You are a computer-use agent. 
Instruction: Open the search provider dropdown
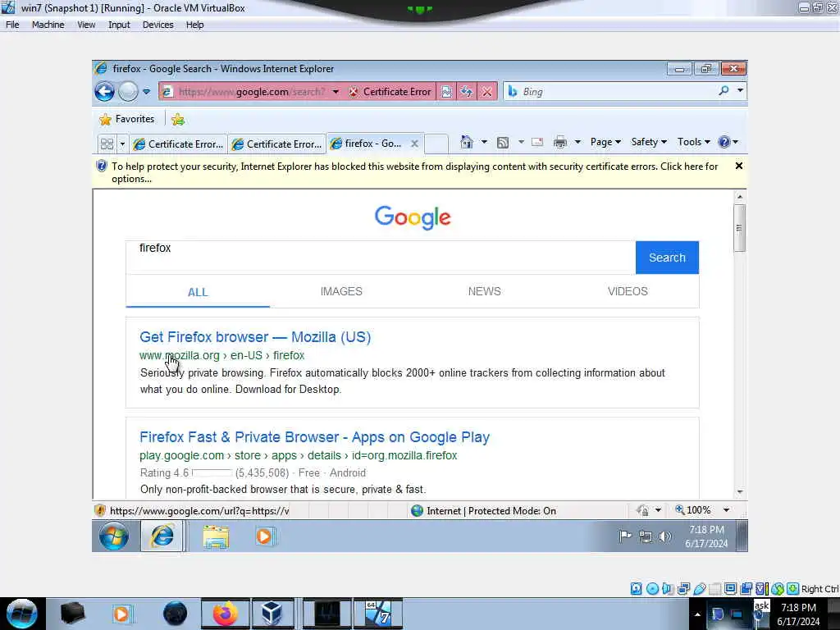[740, 90]
